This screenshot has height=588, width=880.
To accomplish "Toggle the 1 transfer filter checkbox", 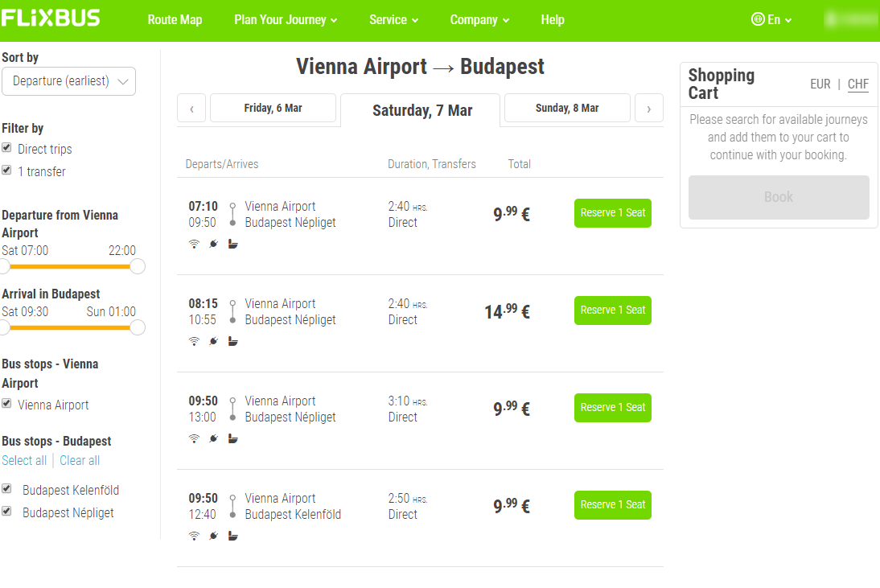I will point(6,170).
